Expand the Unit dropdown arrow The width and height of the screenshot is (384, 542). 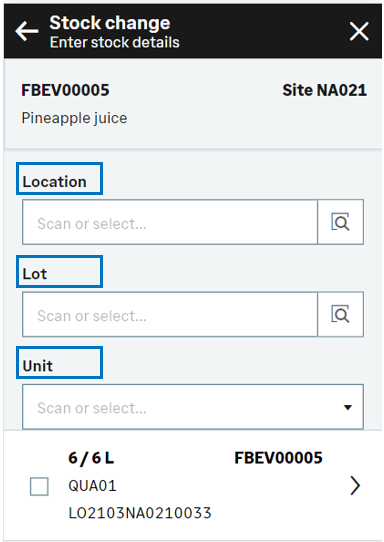point(348,407)
